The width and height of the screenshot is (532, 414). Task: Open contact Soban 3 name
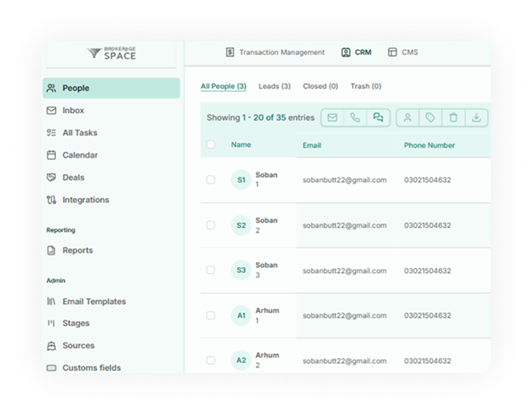[266, 270]
